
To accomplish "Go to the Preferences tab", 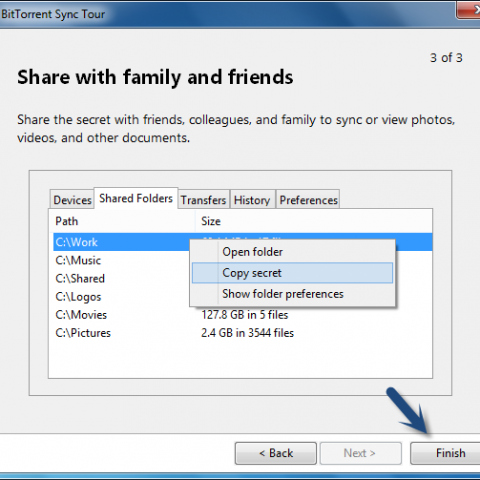I will click(308, 199).
